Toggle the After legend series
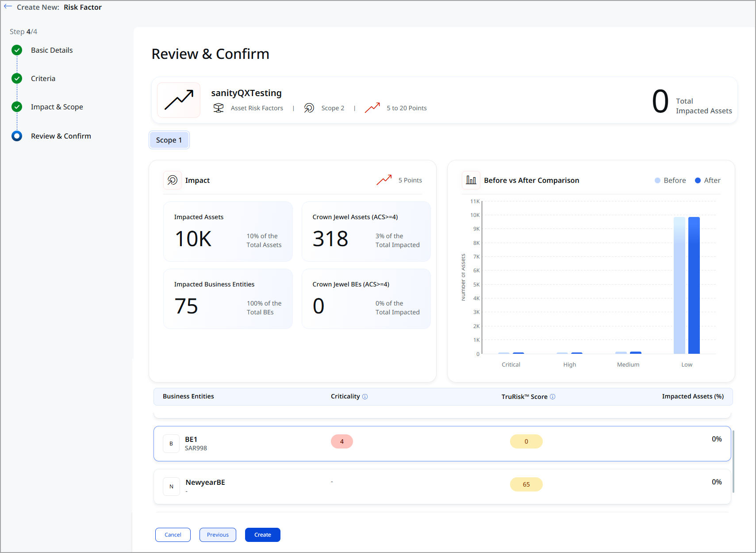 [x=707, y=180]
